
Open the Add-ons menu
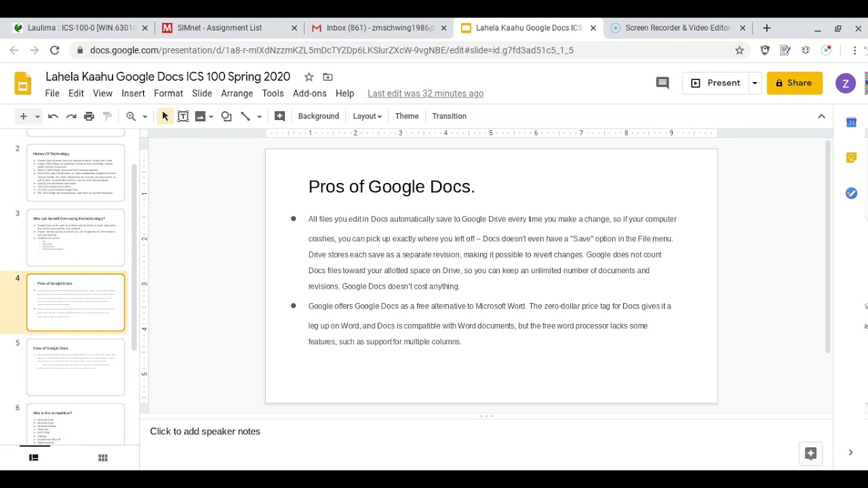tap(309, 94)
